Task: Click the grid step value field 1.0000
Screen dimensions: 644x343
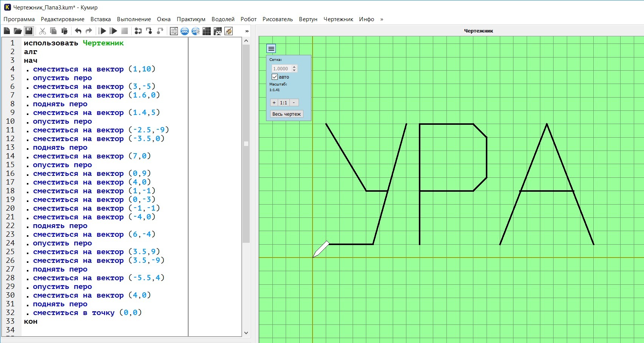Action: click(281, 68)
